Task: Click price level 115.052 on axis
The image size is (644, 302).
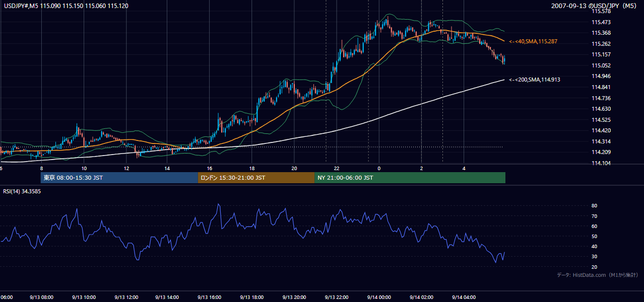Action: click(x=601, y=65)
